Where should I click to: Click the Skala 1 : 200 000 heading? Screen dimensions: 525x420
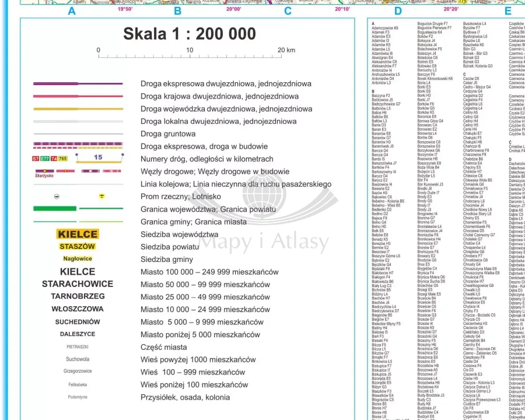pyautogui.click(x=189, y=34)
